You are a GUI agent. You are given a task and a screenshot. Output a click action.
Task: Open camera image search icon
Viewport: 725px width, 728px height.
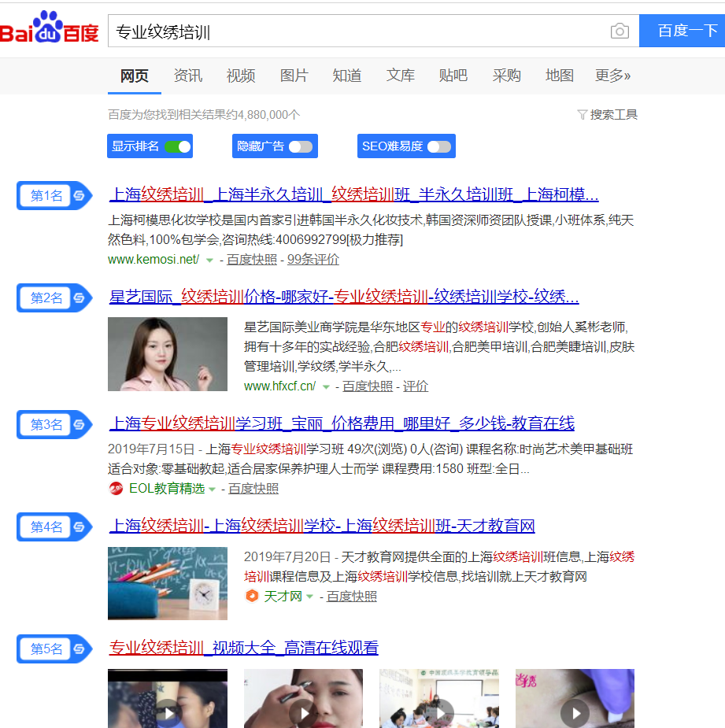[x=620, y=31]
